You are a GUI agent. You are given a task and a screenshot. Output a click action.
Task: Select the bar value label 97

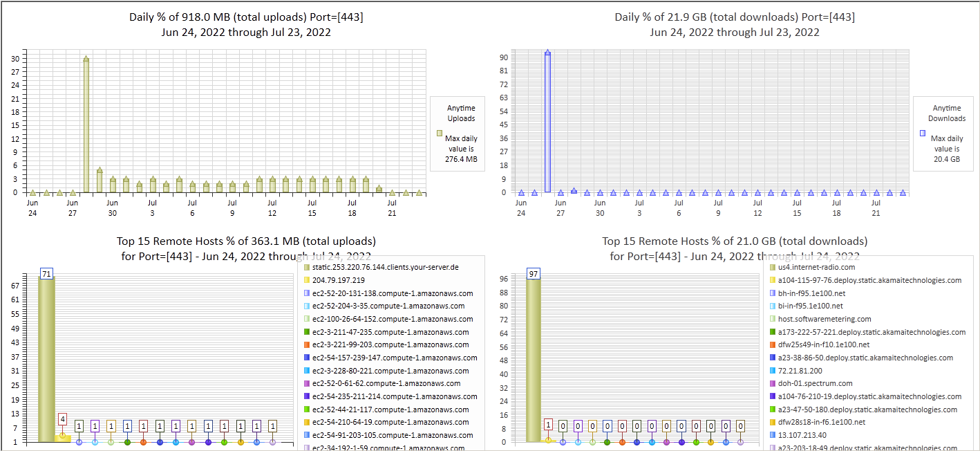coord(534,274)
